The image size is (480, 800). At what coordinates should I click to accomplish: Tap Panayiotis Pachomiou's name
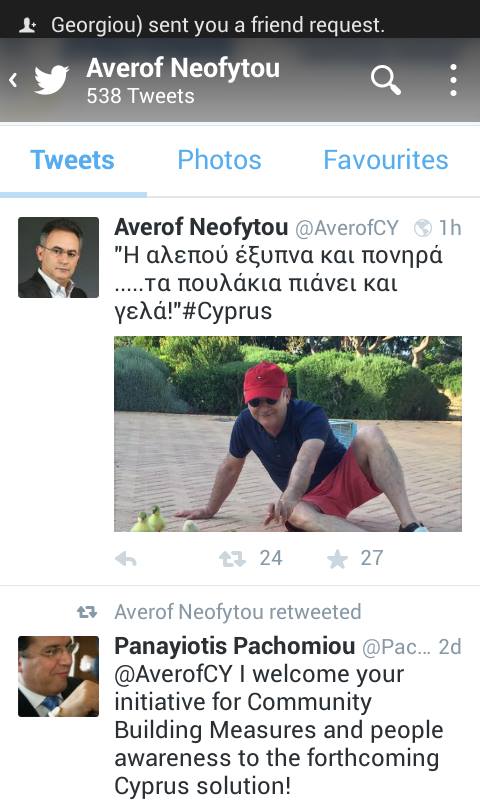235,646
